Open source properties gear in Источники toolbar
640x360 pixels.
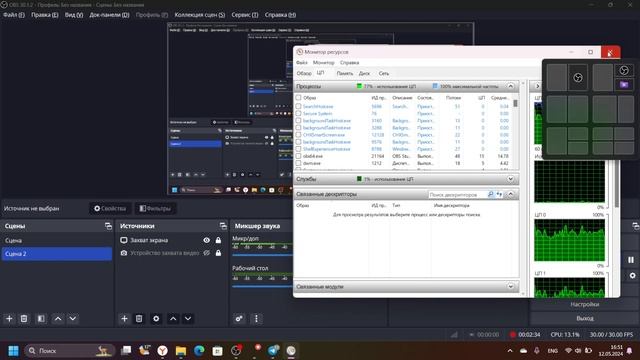(x=156, y=319)
